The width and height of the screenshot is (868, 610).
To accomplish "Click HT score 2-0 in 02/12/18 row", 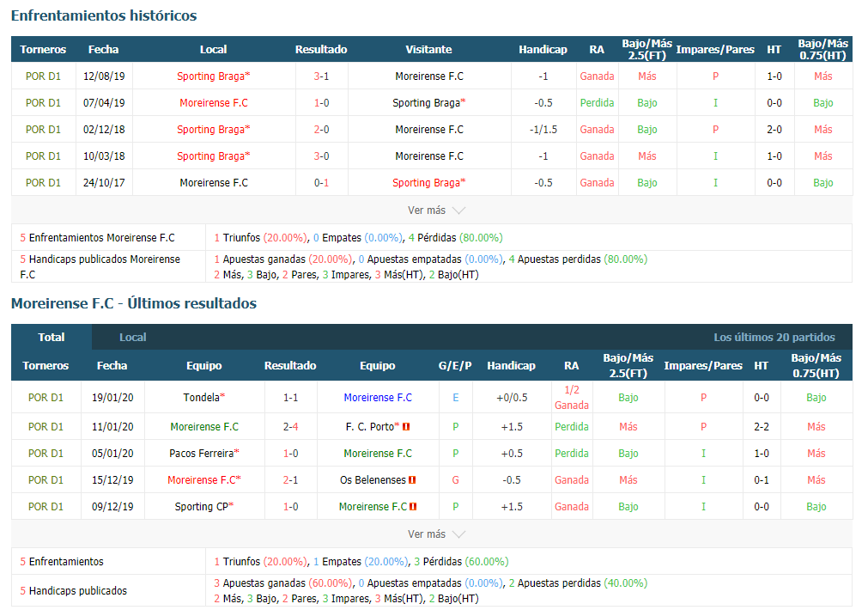I will [x=774, y=130].
